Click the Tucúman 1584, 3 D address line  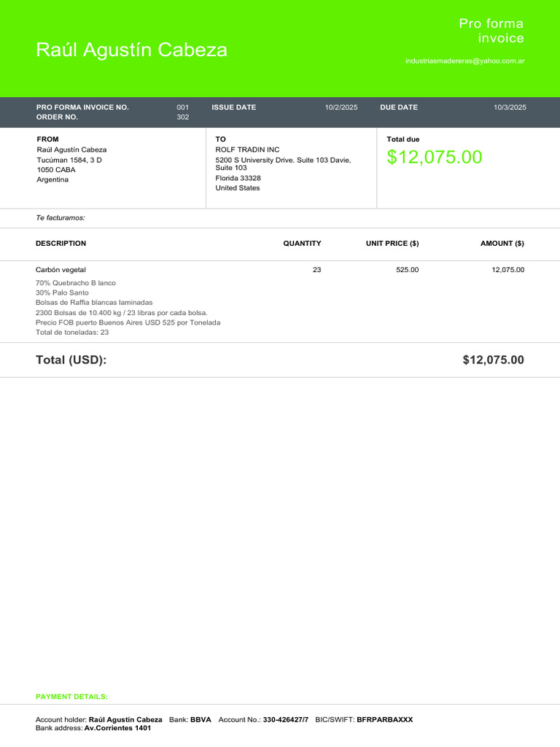click(69, 160)
